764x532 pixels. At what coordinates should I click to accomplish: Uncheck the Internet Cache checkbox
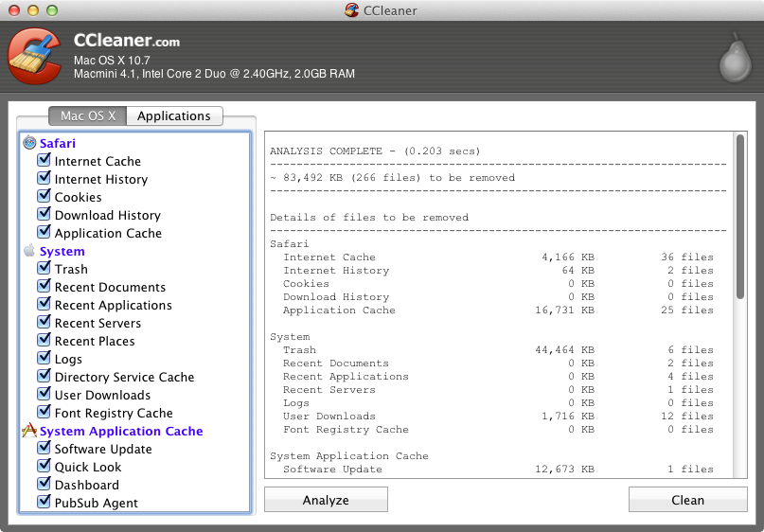(44, 161)
